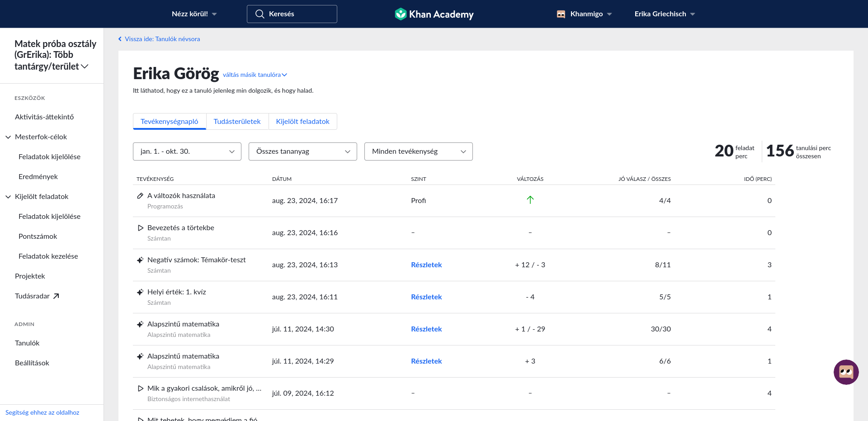Click the 156 tanulási perc total
868x421 pixels.
click(798, 151)
